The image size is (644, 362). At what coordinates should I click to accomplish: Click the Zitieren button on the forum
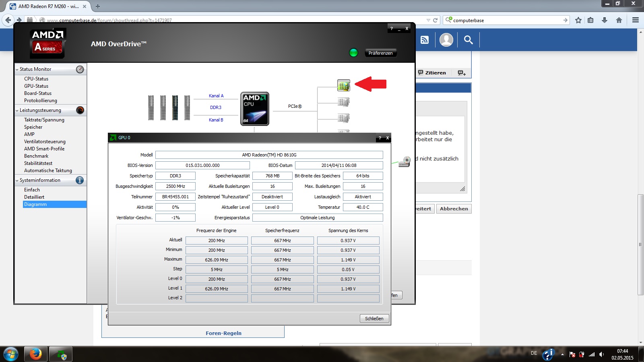pyautogui.click(x=432, y=73)
